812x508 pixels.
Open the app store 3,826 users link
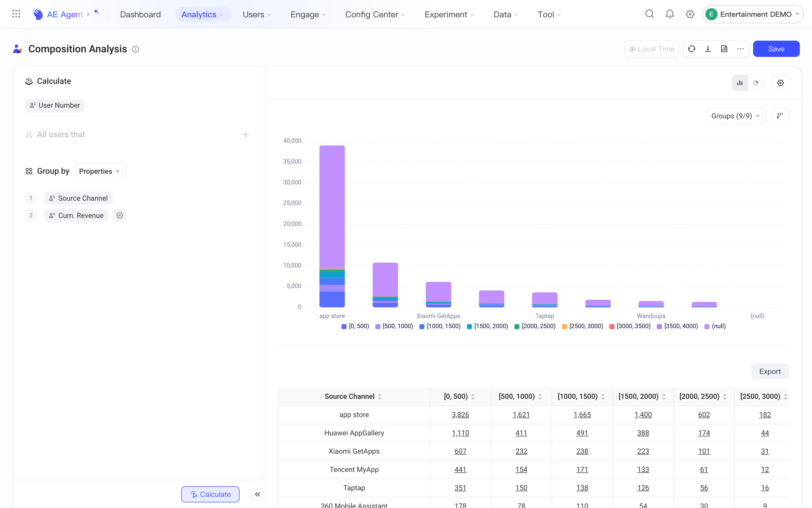pyautogui.click(x=460, y=415)
